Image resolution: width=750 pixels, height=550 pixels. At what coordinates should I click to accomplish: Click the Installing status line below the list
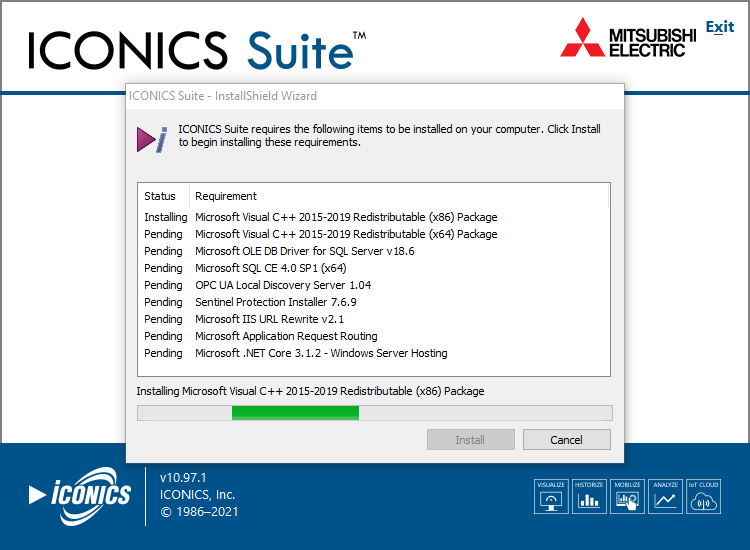click(310, 391)
